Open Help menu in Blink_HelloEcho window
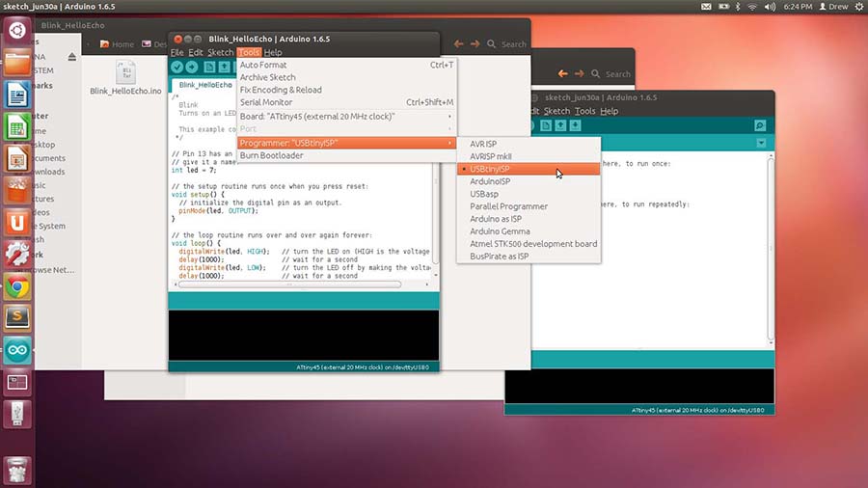 (x=273, y=53)
